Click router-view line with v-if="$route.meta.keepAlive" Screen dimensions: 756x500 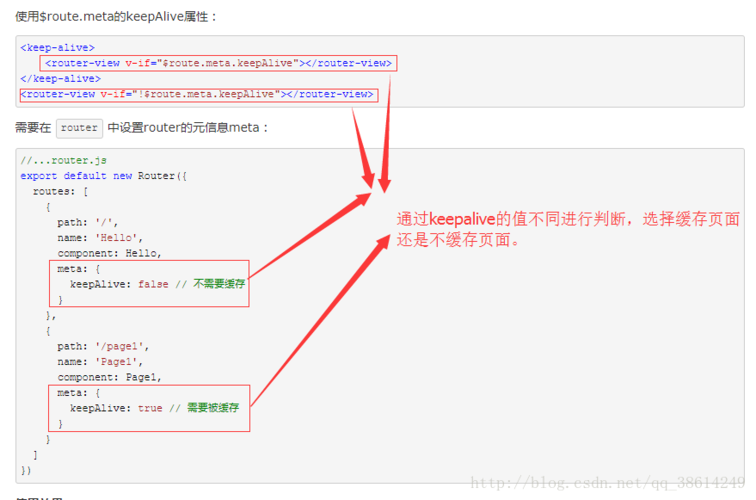(218, 63)
